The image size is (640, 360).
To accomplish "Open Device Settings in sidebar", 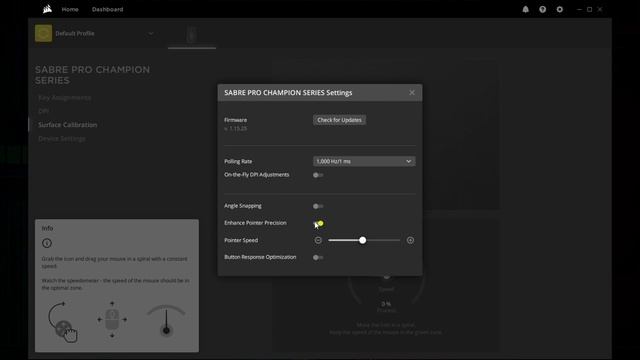I will [62, 138].
